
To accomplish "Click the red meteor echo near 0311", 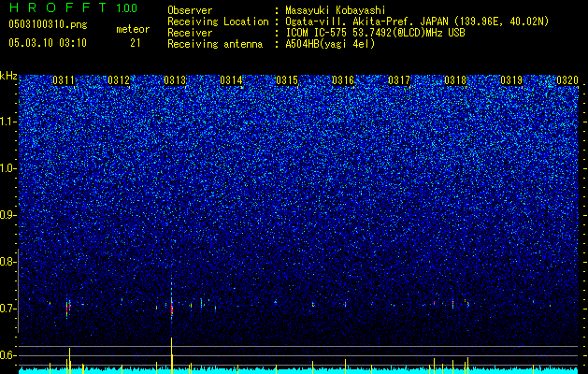I will pos(68,309).
